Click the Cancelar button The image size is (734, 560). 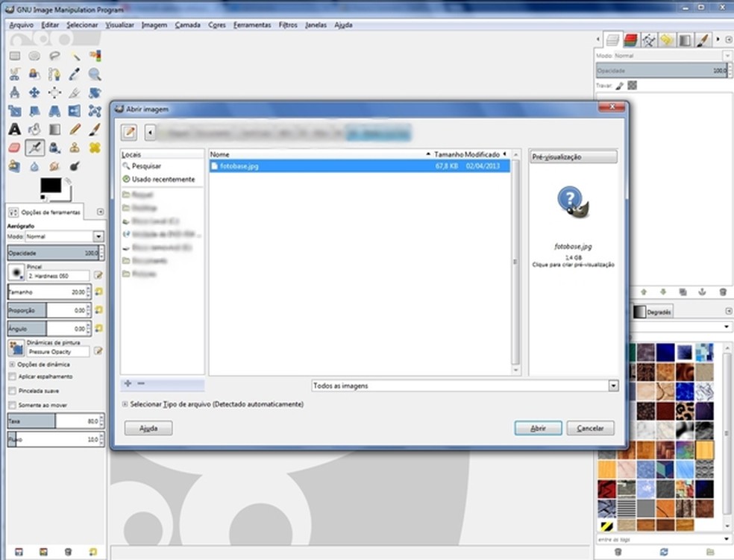tap(590, 428)
